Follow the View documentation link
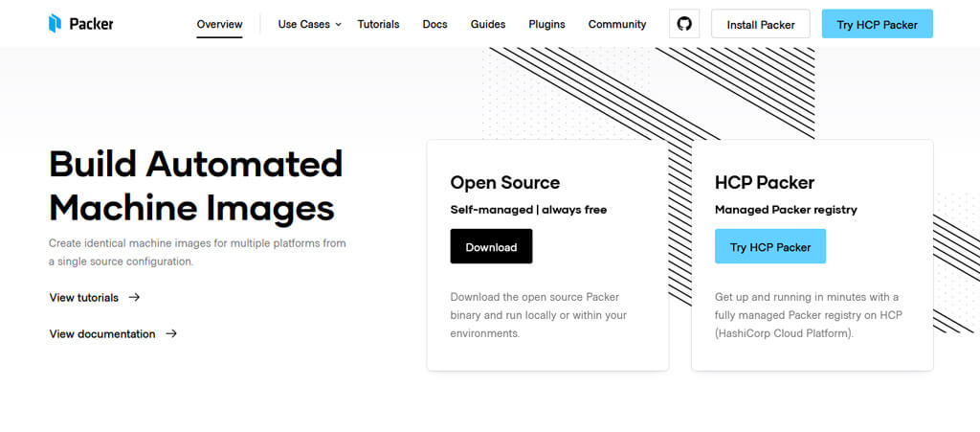 coord(102,334)
